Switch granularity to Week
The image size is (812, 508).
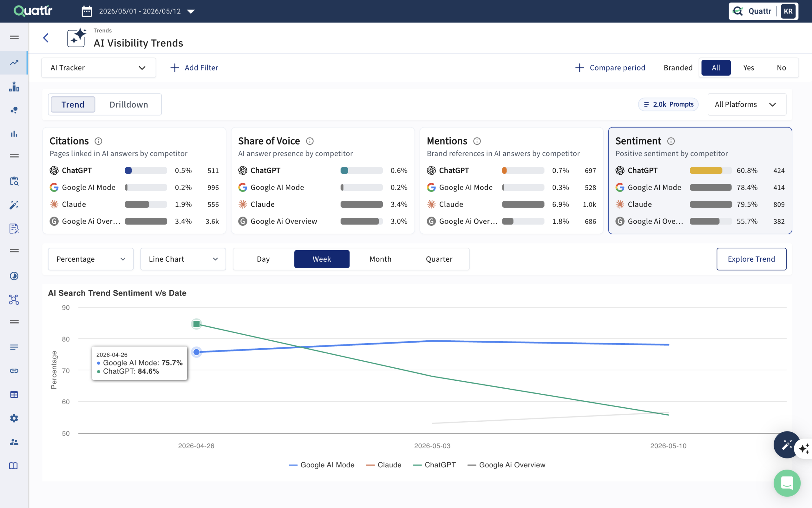tap(322, 259)
